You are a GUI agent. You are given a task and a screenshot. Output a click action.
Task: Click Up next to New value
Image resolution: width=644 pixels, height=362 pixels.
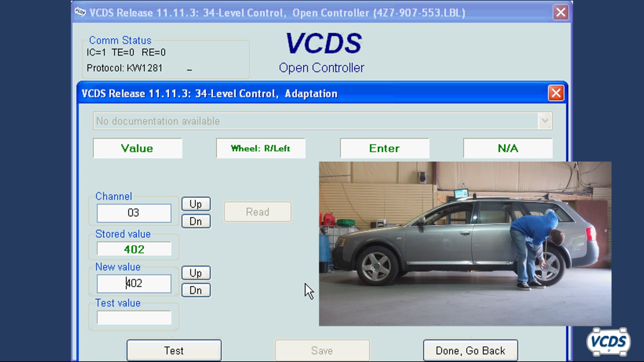[x=196, y=273]
